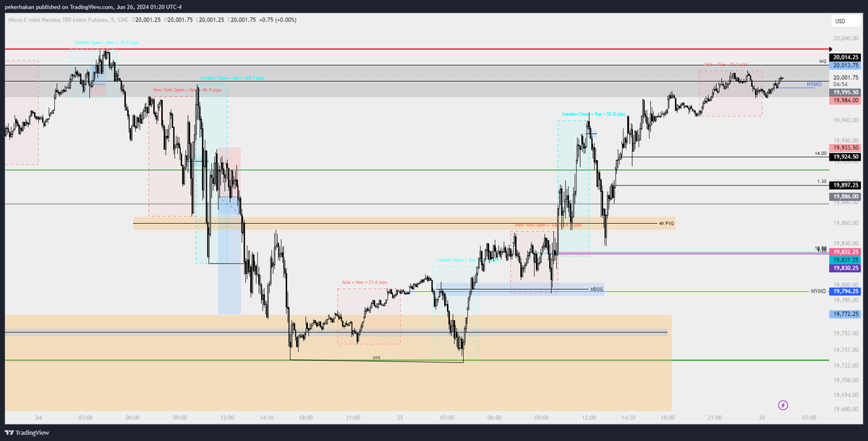This screenshot has width=868, height=441.
Task: Click the NDOG label
Action: [597, 290]
